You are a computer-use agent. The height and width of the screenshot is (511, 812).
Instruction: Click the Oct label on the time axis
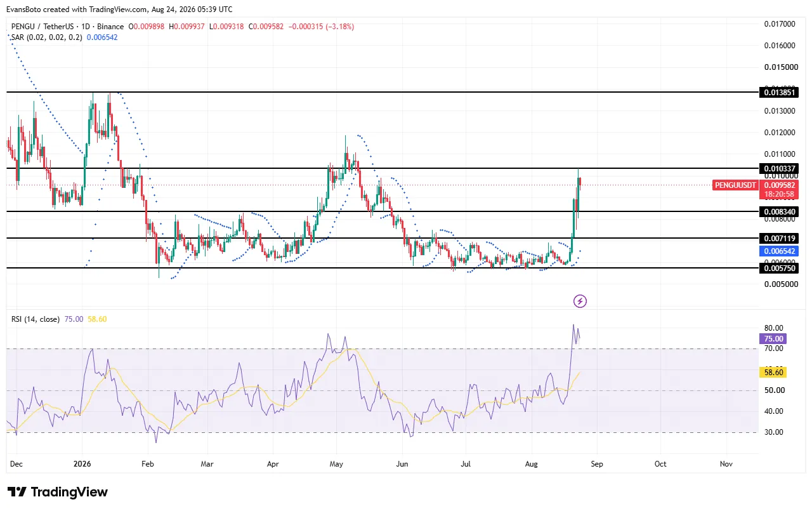click(660, 464)
